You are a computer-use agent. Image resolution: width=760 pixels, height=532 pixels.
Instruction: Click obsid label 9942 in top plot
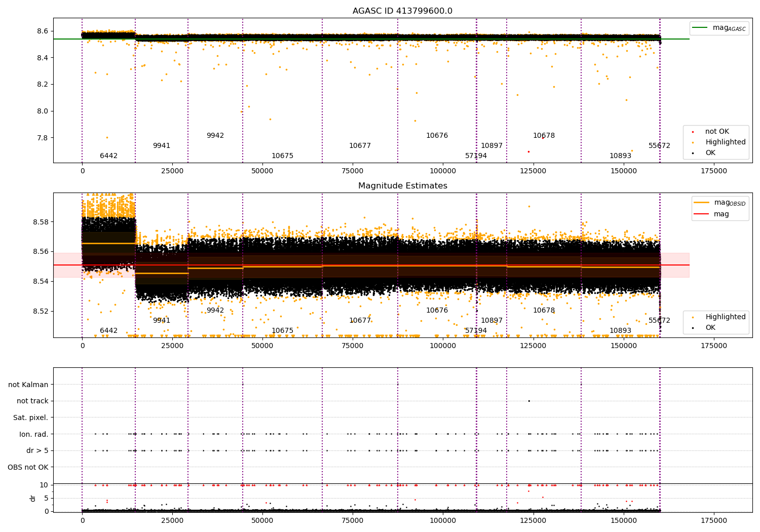click(215, 136)
